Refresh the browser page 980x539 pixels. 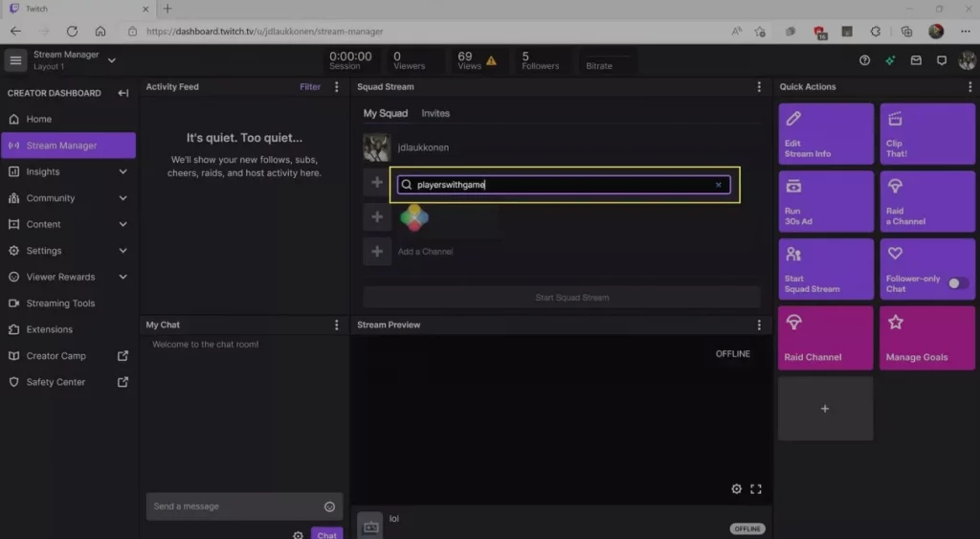tap(72, 32)
